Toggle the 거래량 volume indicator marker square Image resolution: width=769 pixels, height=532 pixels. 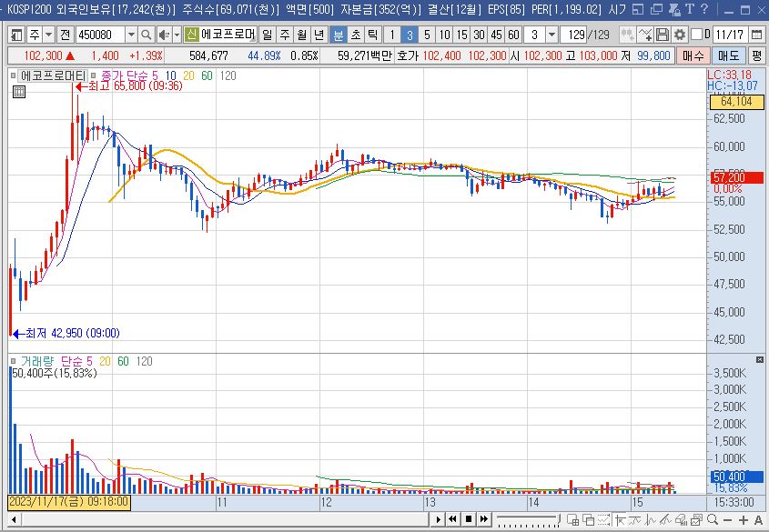[14, 362]
